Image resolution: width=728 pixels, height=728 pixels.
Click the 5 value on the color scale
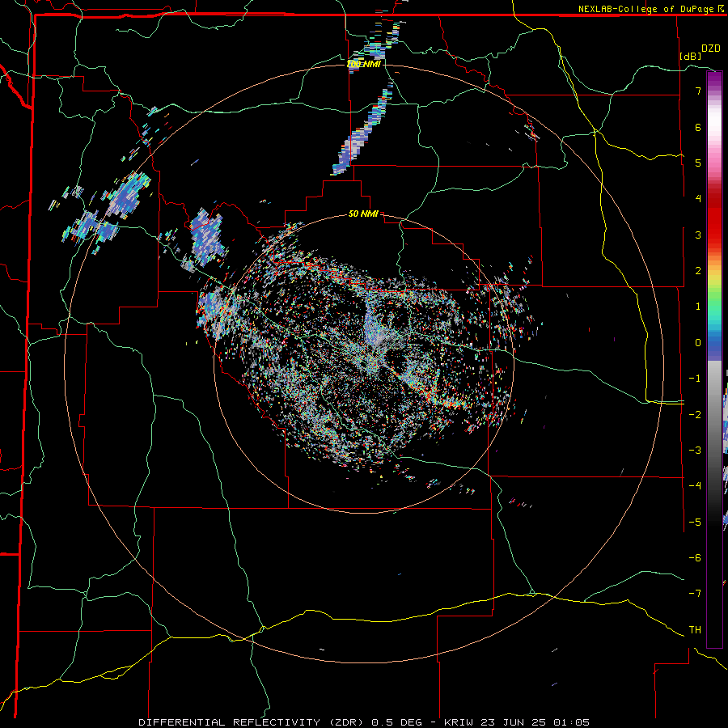[698, 163]
